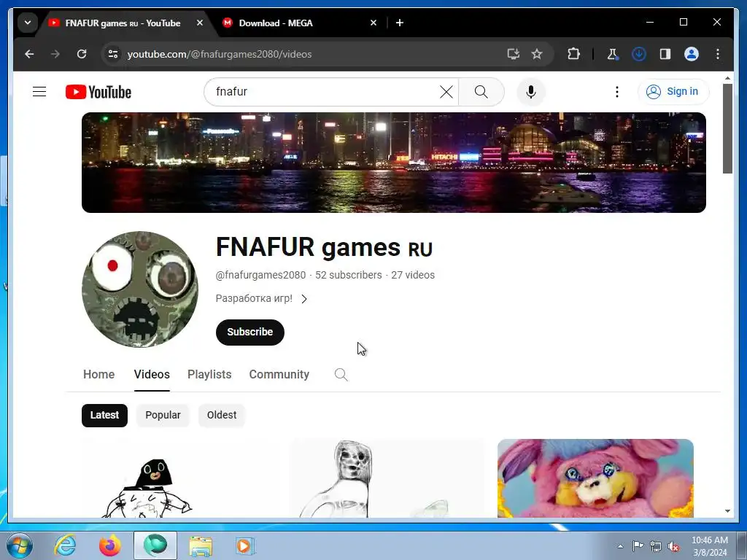747x560 pixels.
Task: Open the Community tab
Action: [279, 374]
